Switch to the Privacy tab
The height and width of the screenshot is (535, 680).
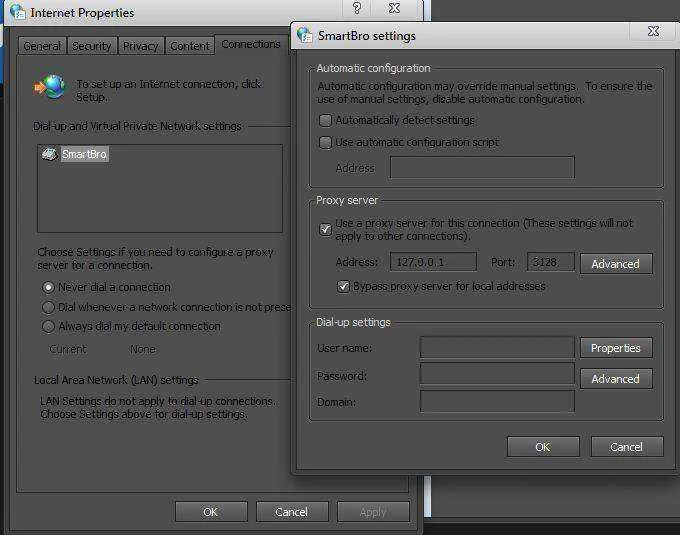click(x=141, y=46)
